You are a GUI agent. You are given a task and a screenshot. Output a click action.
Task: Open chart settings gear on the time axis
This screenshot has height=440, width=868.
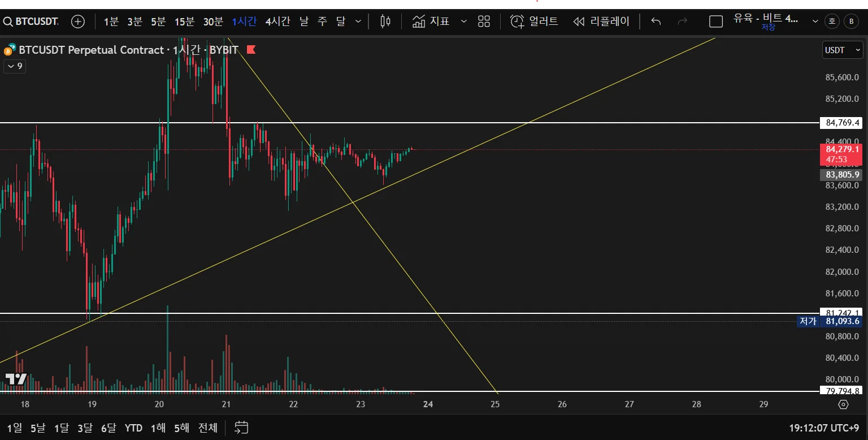click(x=844, y=404)
